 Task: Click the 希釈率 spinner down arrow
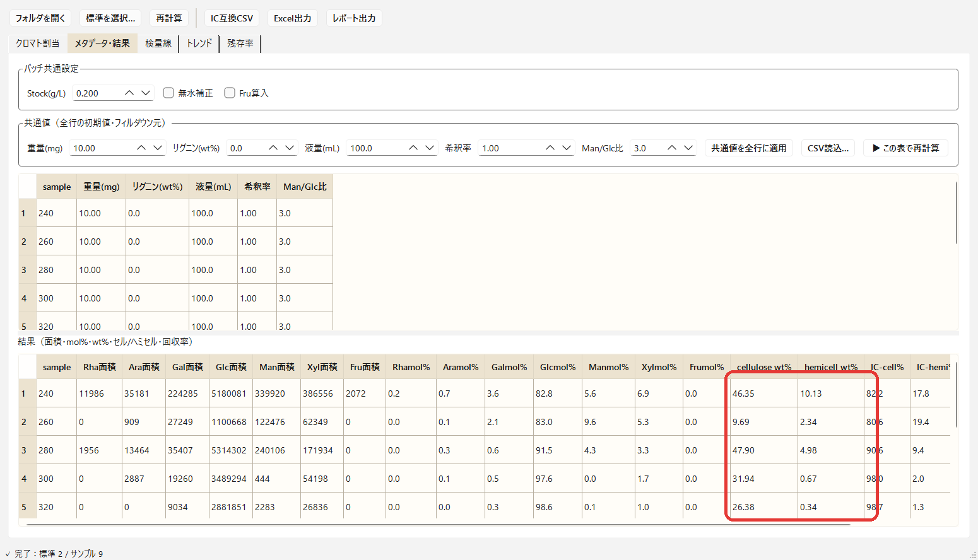coord(567,148)
